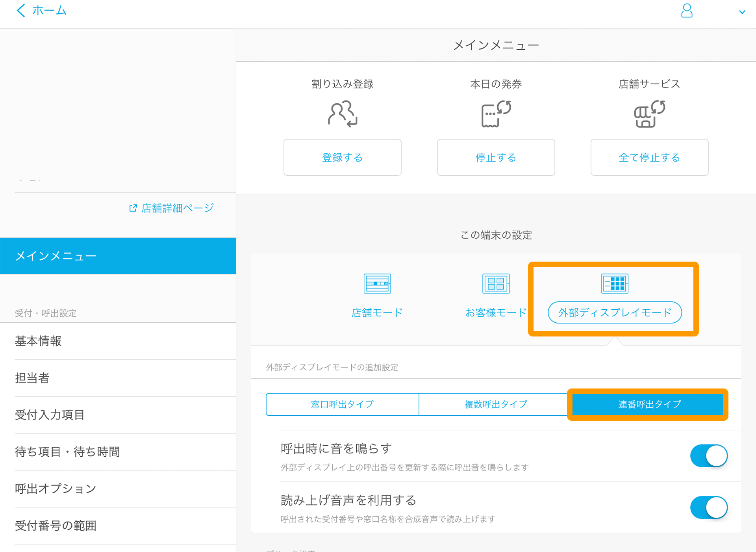Click the 本日の発券 ticket icon

pos(496,114)
